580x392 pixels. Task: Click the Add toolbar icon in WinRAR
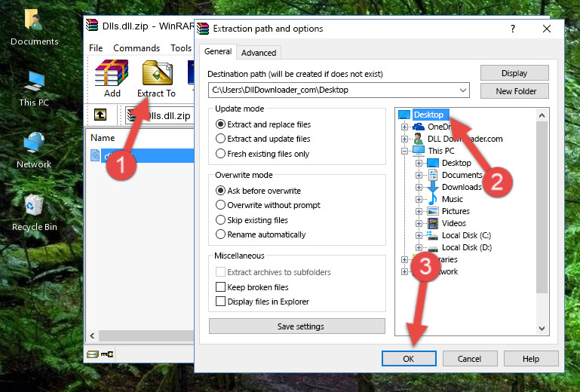(x=112, y=78)
